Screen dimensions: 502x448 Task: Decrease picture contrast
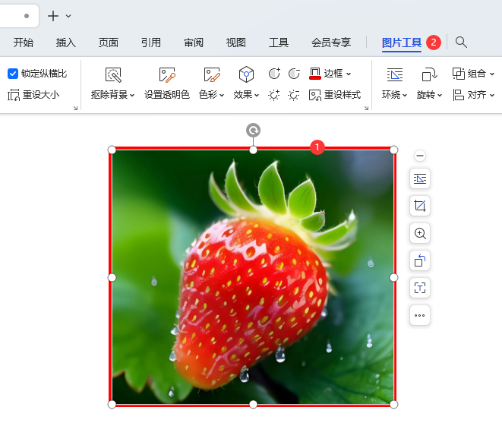click(x=294, y=74)
